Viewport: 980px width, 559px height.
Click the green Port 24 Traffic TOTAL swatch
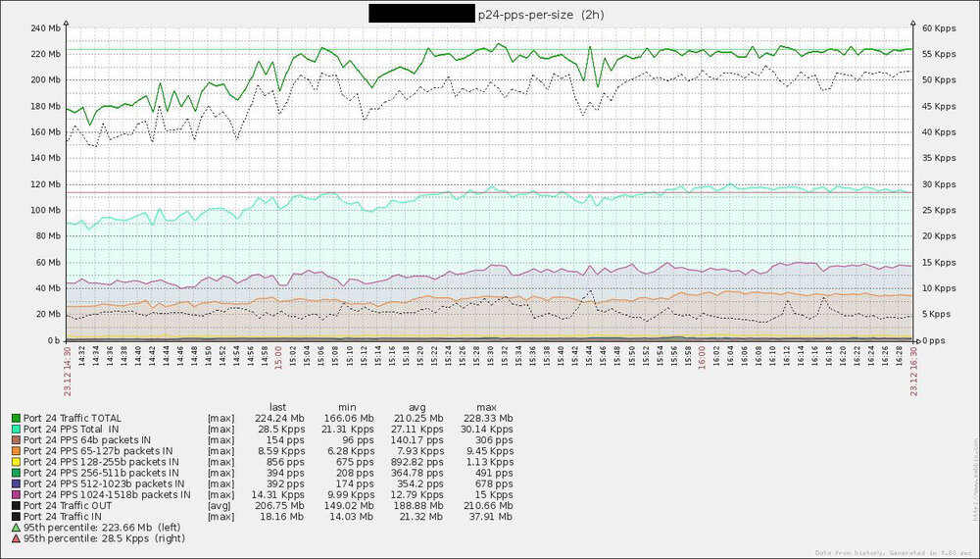(x=17, y=419)
